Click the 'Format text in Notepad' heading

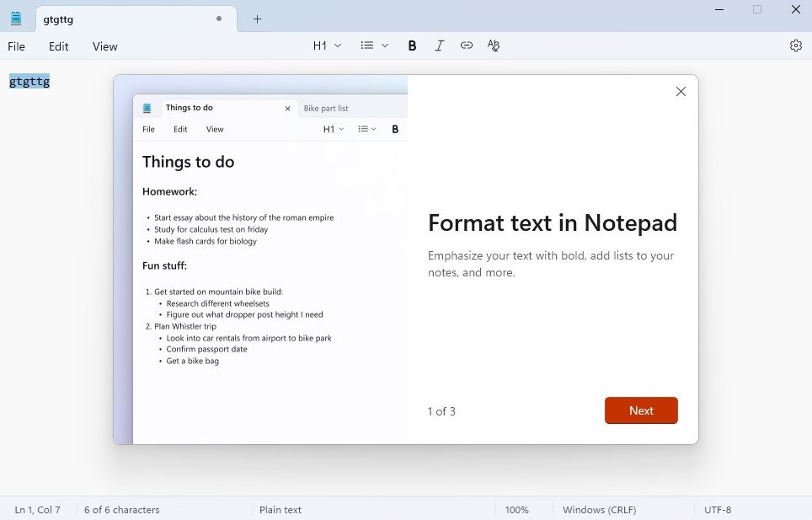click(x=553, y=222)
